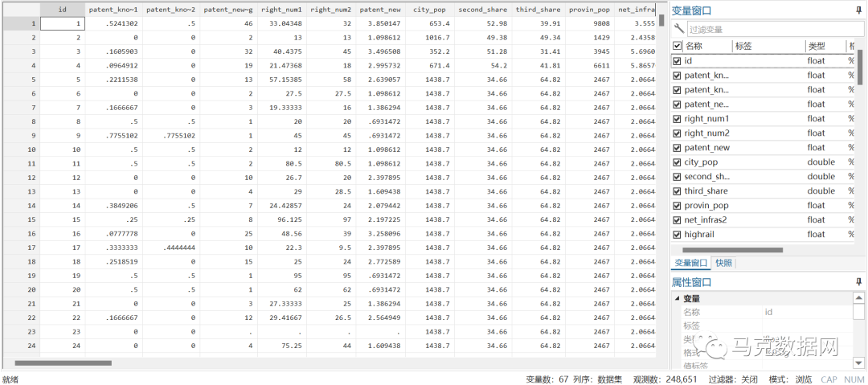
Task: Select cell with value 33.04348
Action: 282,23
